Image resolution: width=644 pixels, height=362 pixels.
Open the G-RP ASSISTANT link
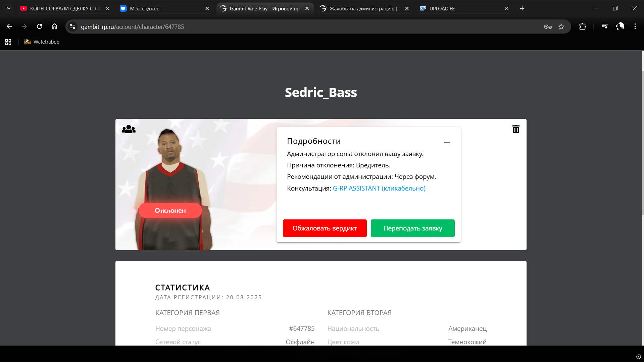(x=379, y=188)
